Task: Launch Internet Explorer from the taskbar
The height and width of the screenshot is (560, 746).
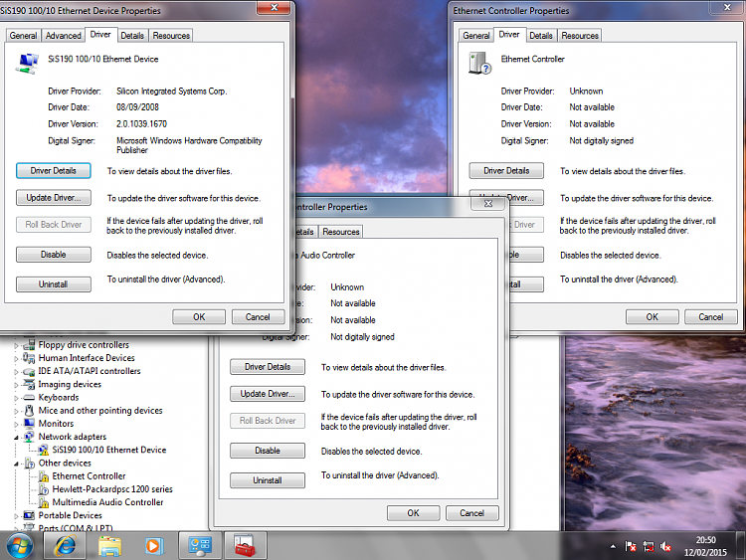Action: pos(65,546)
